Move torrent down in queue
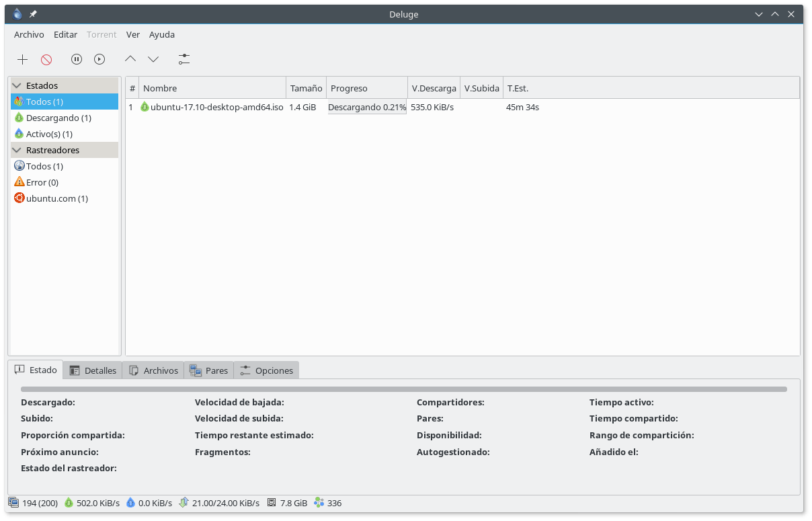 (x=153, y=59)
